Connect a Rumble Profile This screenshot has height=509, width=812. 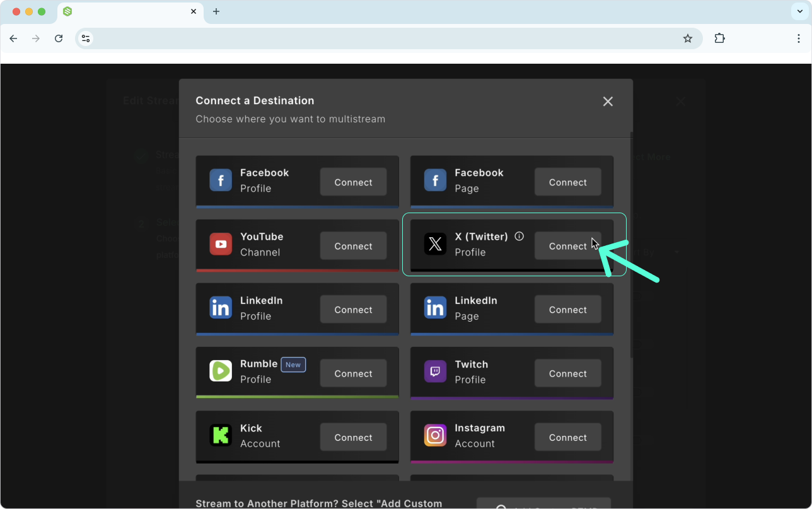coord(353,373)
